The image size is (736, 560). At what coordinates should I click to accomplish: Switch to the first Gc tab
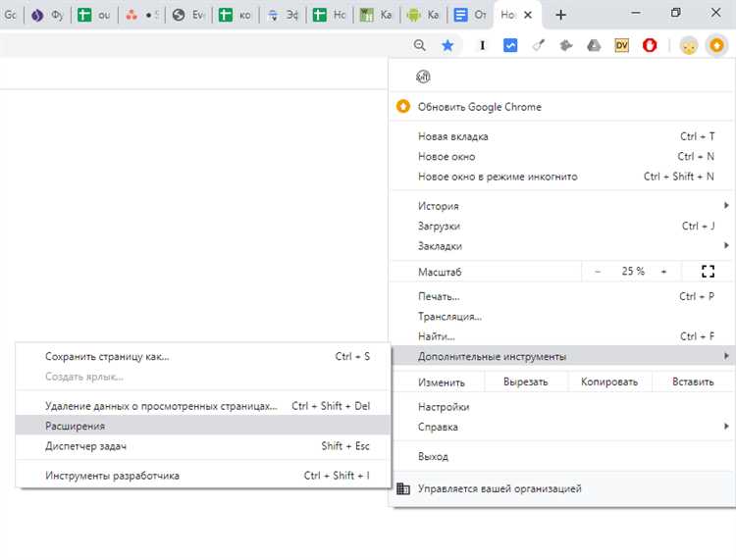[11, 15]
